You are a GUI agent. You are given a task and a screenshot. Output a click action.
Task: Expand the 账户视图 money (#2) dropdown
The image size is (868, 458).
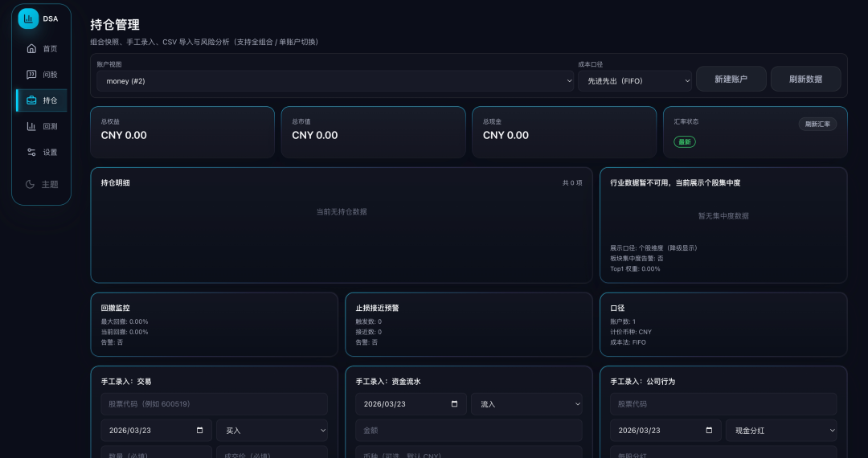click(x=334, y=81)
